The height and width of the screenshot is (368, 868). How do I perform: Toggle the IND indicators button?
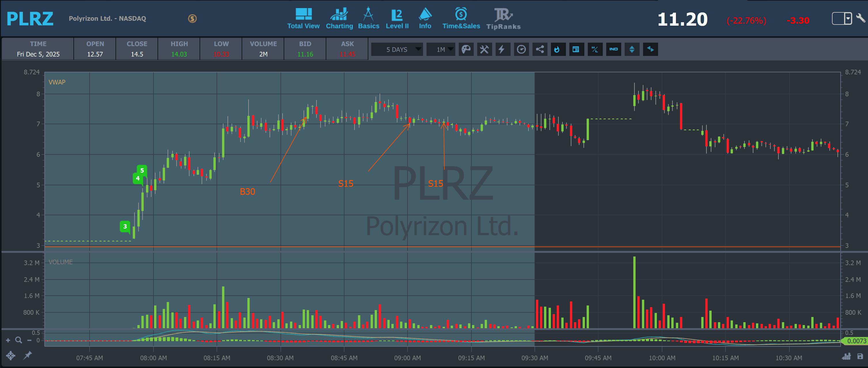click(x=613, y=50)
